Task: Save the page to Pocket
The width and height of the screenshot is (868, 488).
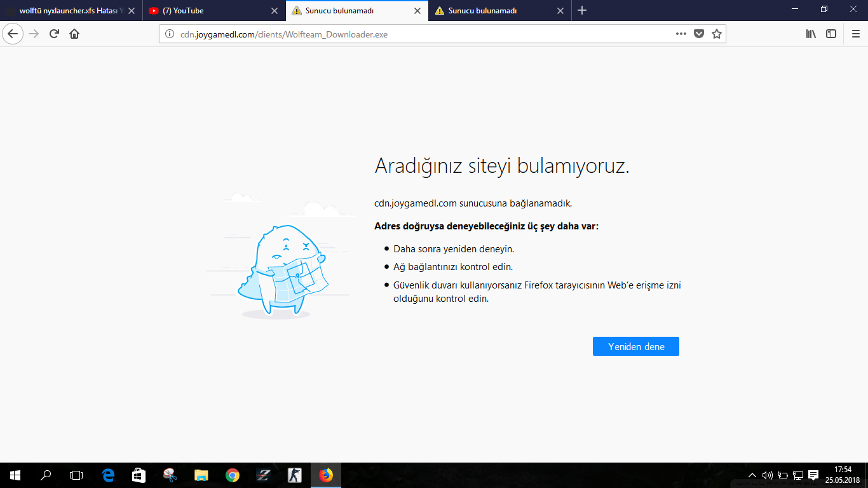Action: pos(699,34)
